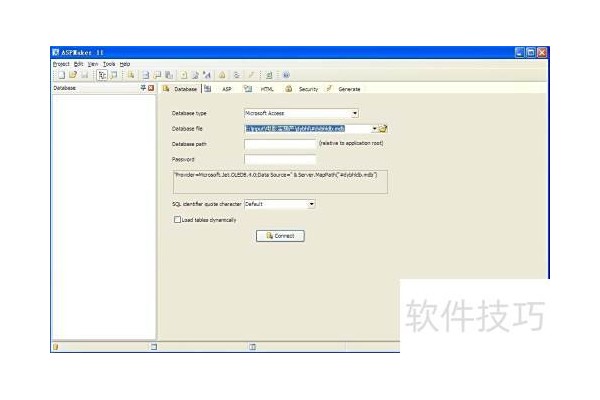The width and height of the screenshot is (600, 400).
Task: Open the Tools menu
Action: click(x=109, y=64)
